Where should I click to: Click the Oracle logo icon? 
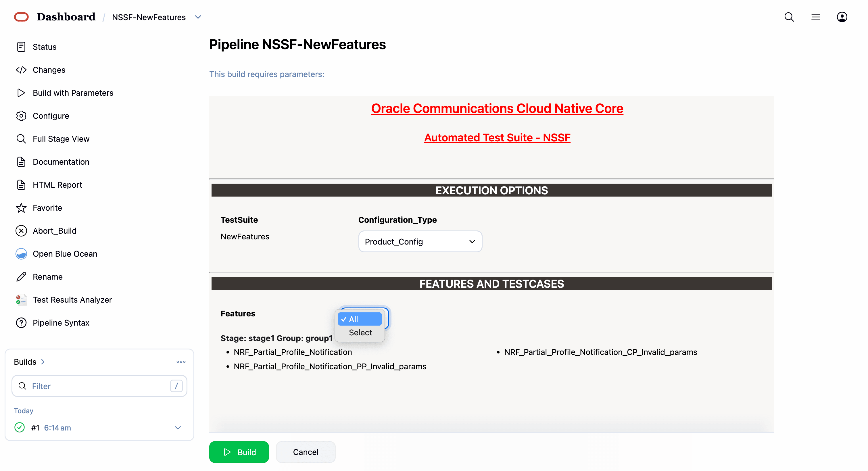coord(21,17)
